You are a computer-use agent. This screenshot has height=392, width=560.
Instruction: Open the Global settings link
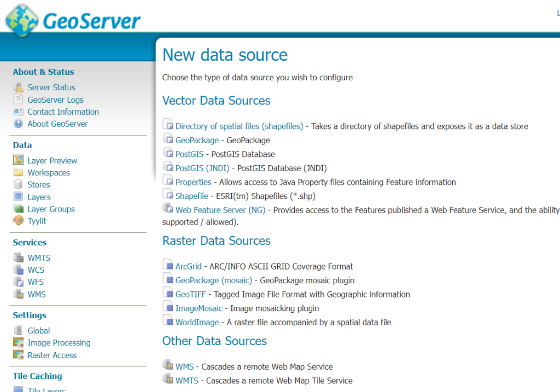[x=39, y=331]
